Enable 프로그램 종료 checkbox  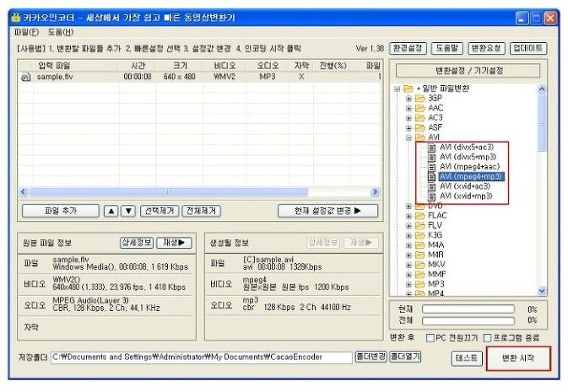(488, 338)
